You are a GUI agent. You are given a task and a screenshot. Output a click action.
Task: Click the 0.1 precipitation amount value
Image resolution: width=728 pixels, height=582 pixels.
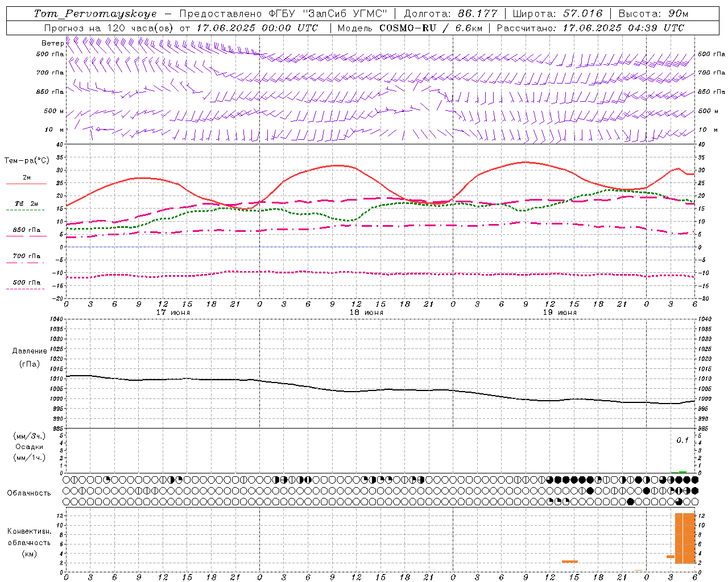click(x=682, y=440)
